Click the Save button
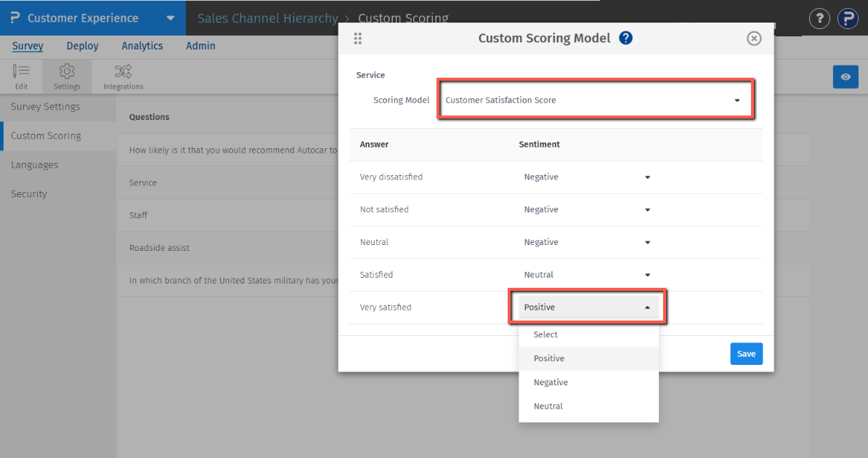 coord(746,354)
